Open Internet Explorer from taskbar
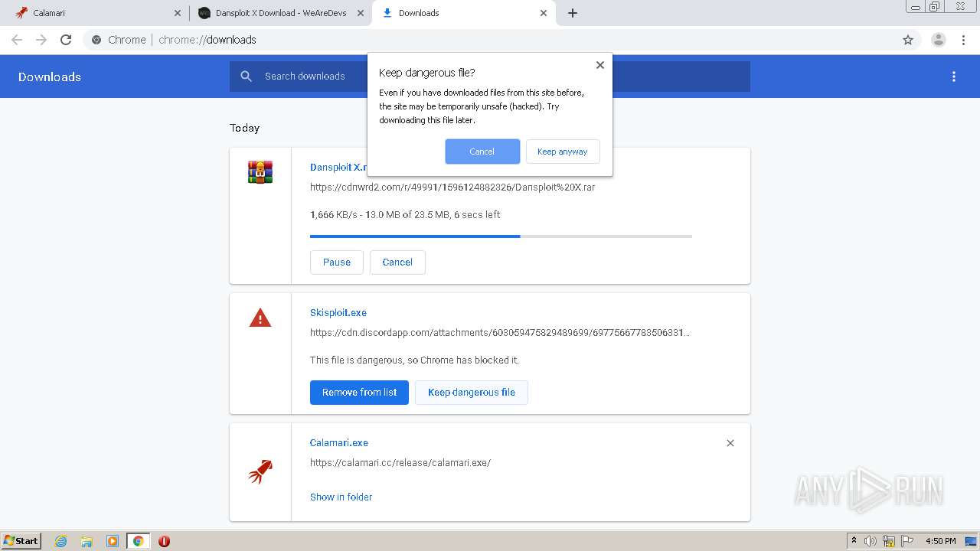The height and width of the screenshot is (551, 980). tap(61, 541)
